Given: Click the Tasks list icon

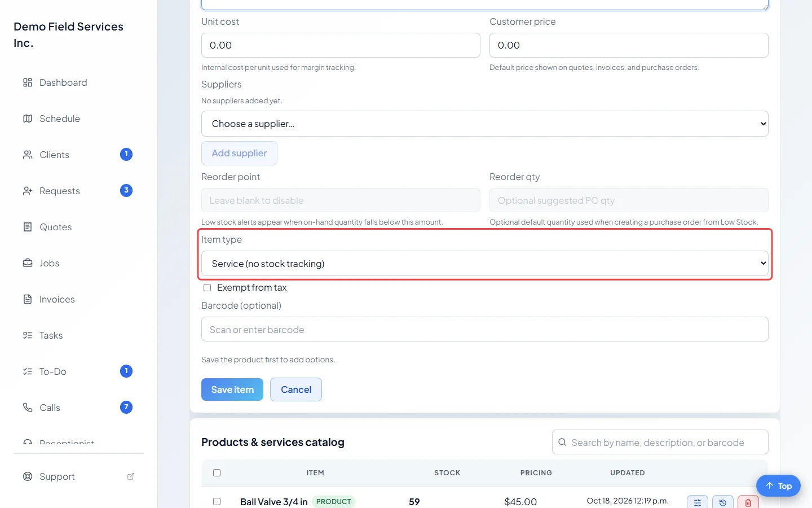Looking at the screenshot, I should click(x=28, y=335).
